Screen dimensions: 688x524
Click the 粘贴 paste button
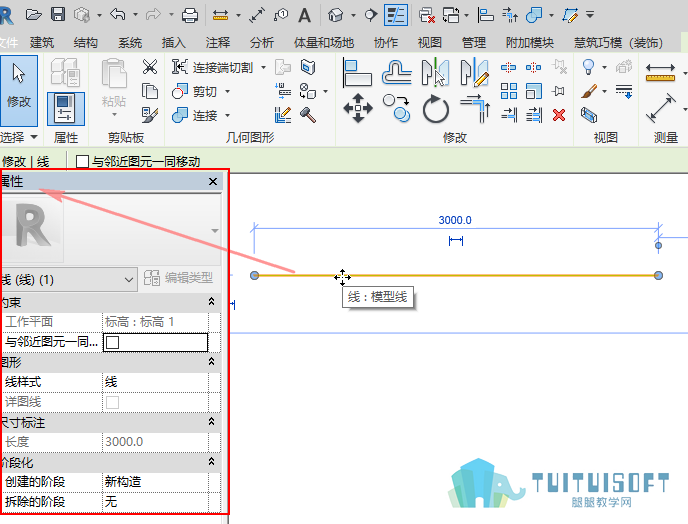point(114,86)
